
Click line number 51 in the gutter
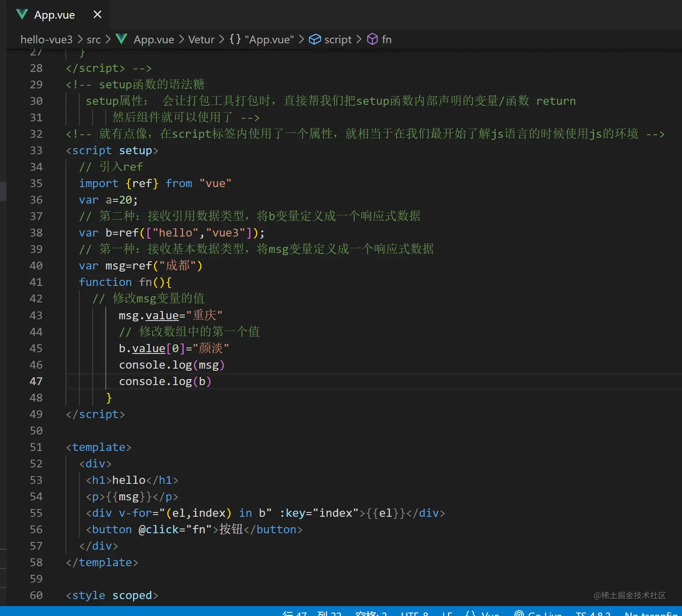pyautogui.click(x=36, y=447)
